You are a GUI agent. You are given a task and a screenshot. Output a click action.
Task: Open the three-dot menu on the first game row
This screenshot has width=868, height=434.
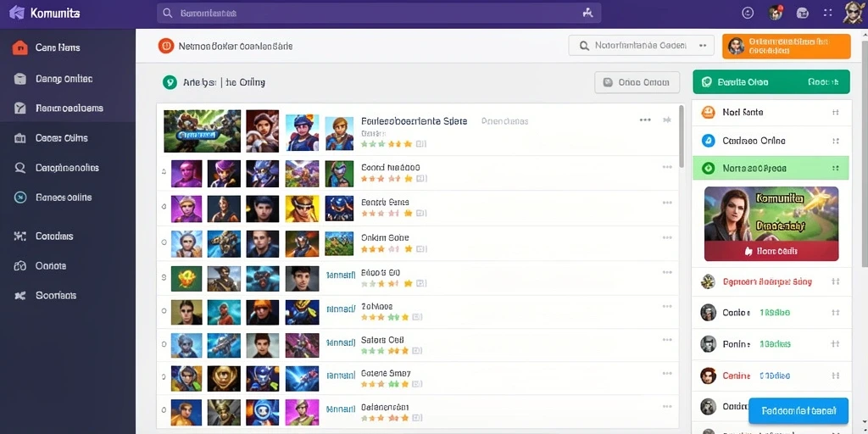click(x=645, y=120)
